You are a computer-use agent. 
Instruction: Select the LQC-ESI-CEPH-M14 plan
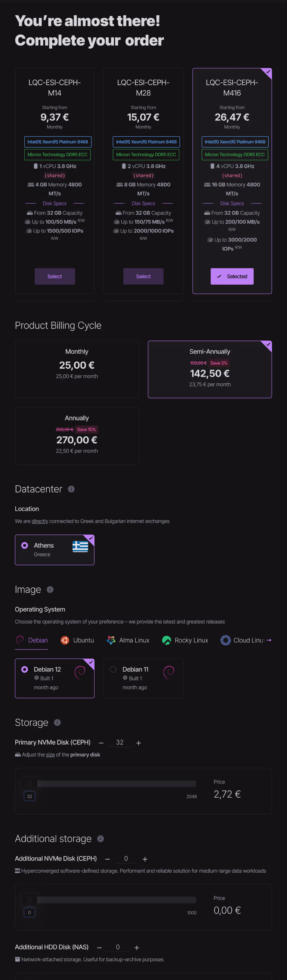click(55, 276)
